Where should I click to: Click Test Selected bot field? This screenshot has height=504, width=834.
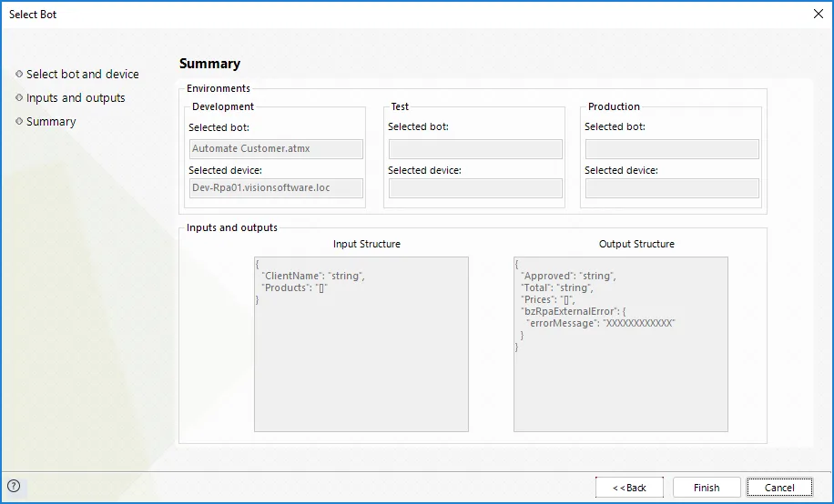point(475,149)
